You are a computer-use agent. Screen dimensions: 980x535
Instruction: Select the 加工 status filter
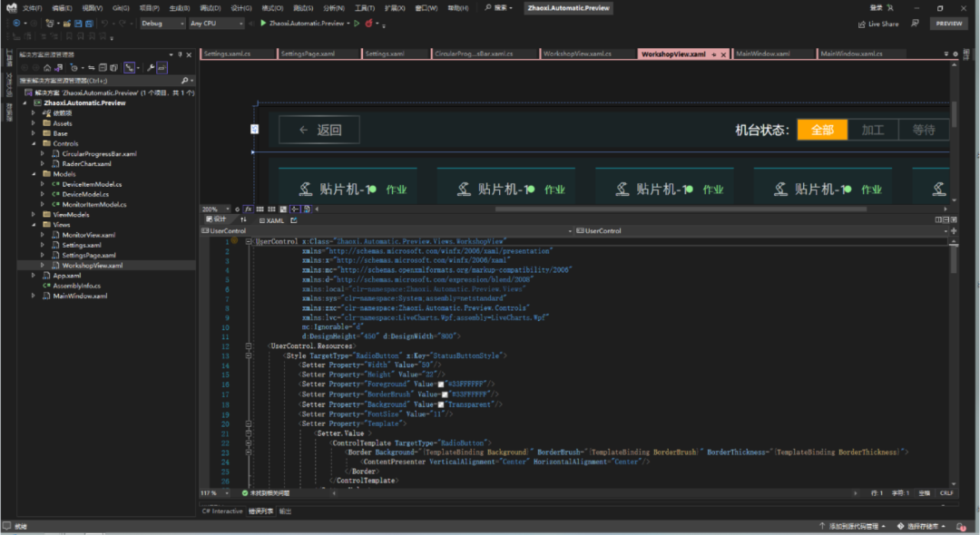click(872, 130)
